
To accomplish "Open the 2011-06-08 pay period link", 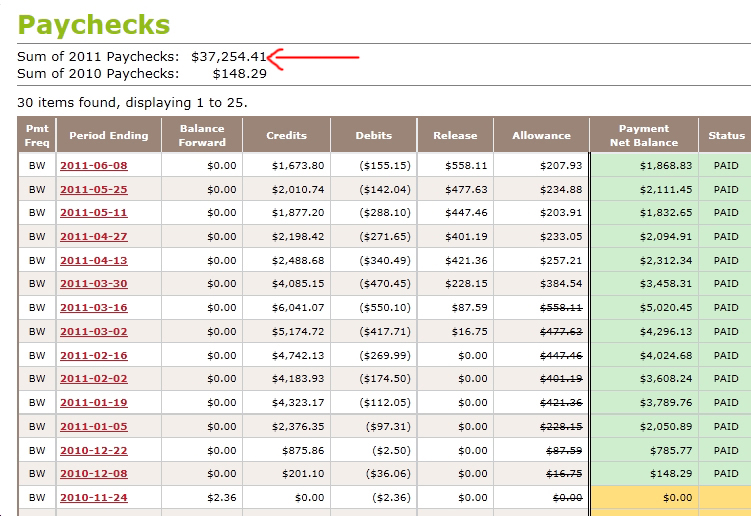I will [93, 165].
